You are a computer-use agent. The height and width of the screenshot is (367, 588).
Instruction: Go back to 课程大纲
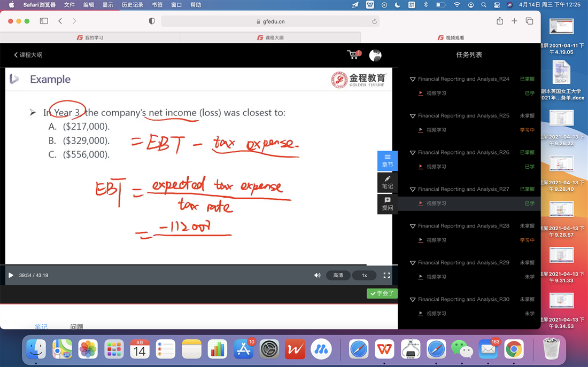point(28,54)
